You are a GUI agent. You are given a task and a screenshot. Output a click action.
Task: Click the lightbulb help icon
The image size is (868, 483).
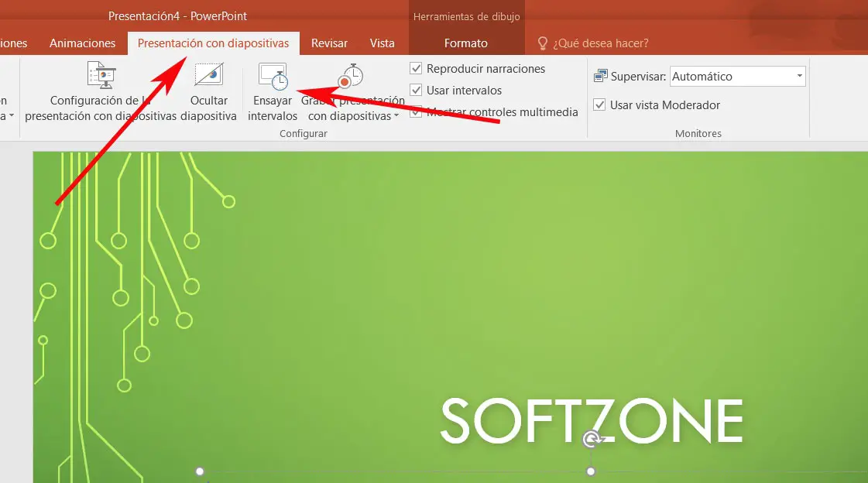[x=543, y=43]
